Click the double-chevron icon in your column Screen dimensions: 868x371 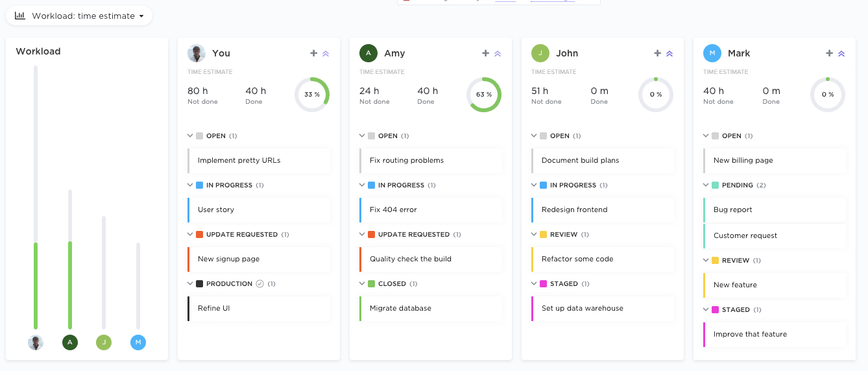point(326,54)
